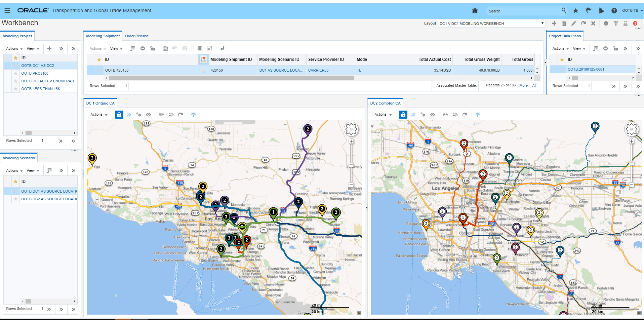
Task: Open the flag icon in header
Action: (589, 10)
